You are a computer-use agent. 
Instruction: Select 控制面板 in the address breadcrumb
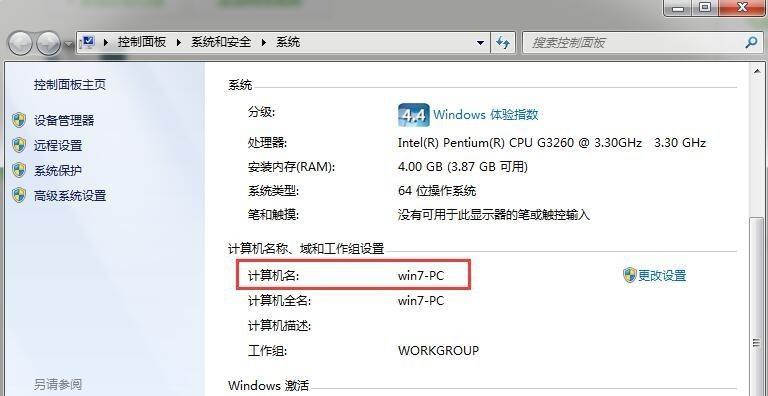pos(142,42)
